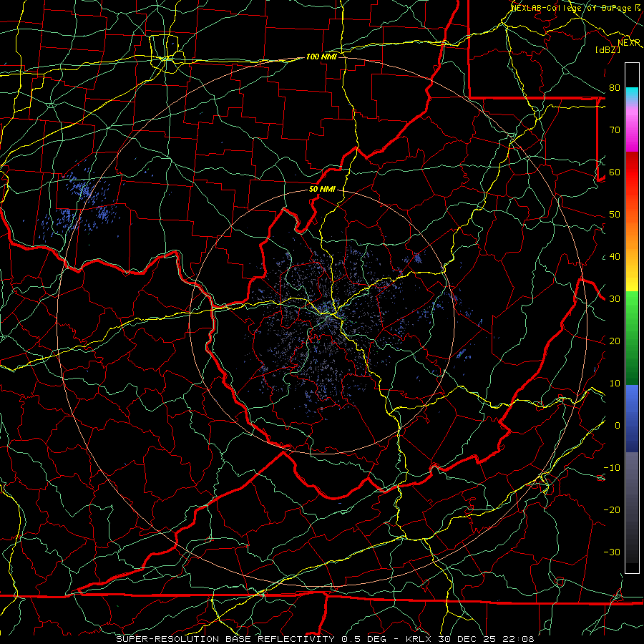Screen dimensions: 644x644
Task: Pick the green segment of the color bar
Action: pos(632,338)
